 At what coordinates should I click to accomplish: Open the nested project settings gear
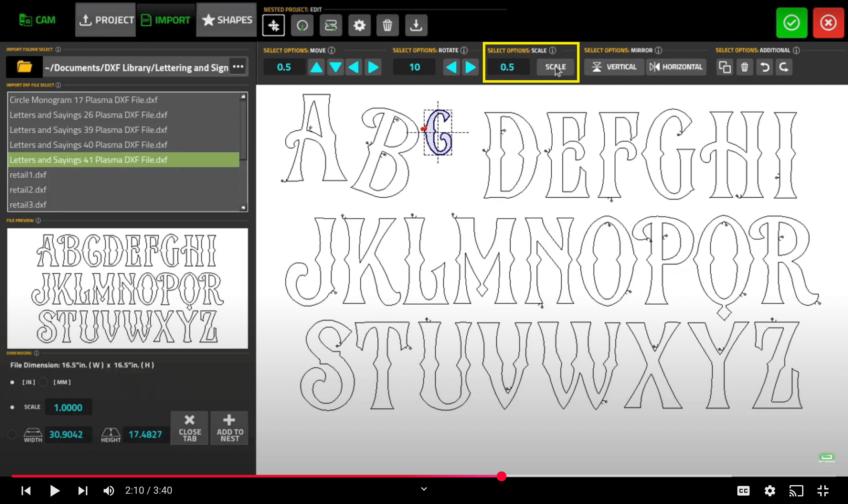click(359, 25)
